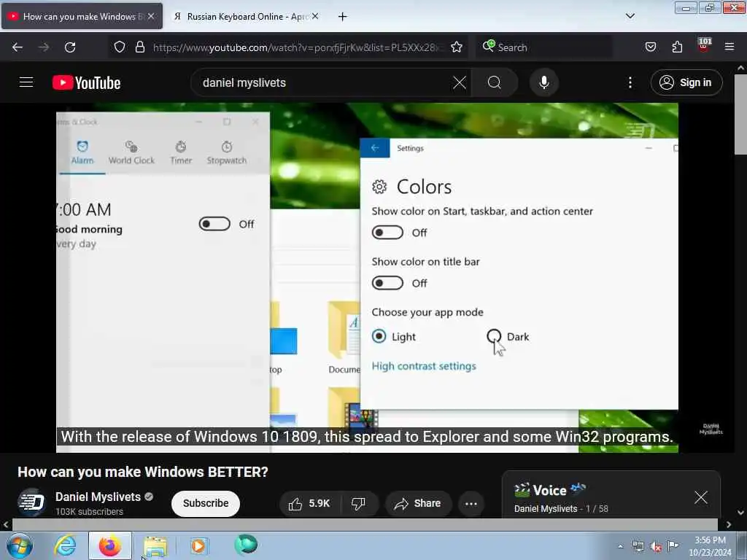Open a new browser tab with the plus

point(343,17)
